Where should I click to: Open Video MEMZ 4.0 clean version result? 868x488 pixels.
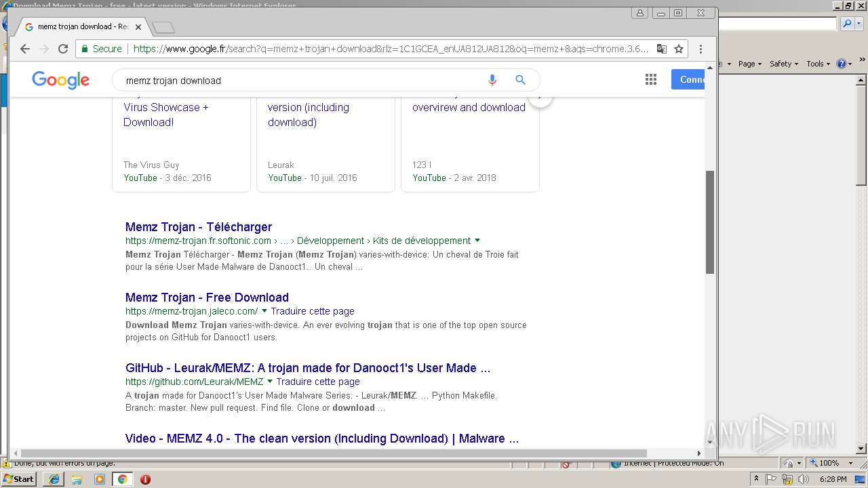(322, 439)
